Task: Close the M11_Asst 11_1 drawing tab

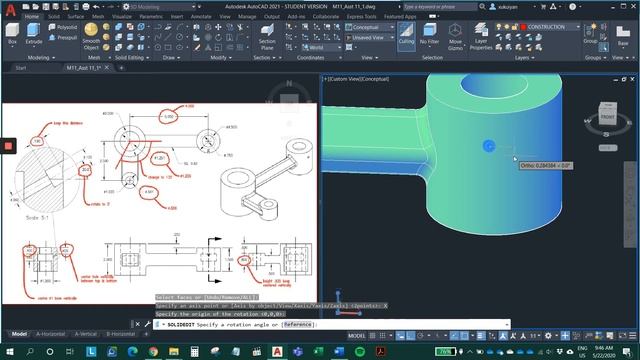Action: (107, 68)
